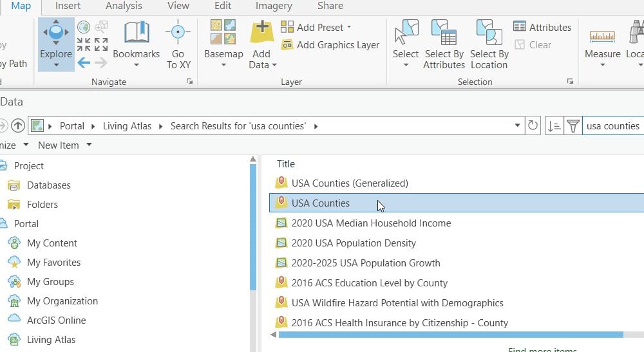This screenshot has width=644, height=352.
Task: Click Portal in the breadcrumb path
Action: (72, 126)
